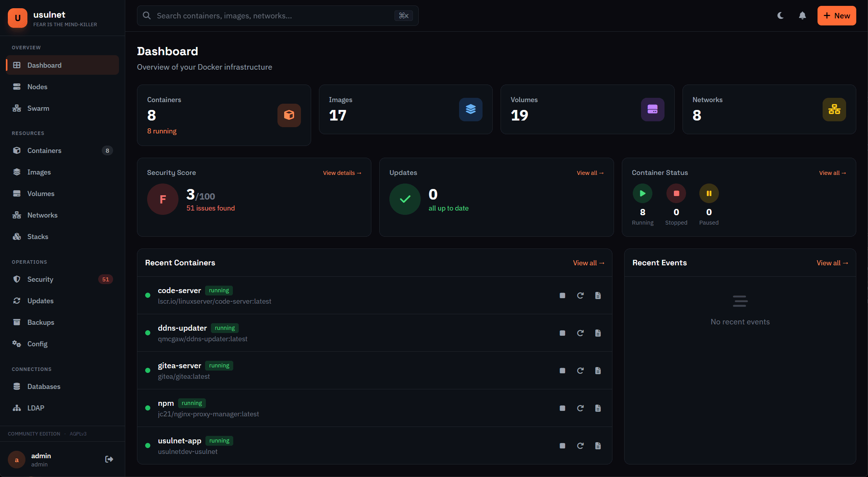Click the stop icon for code-server container

562,295
